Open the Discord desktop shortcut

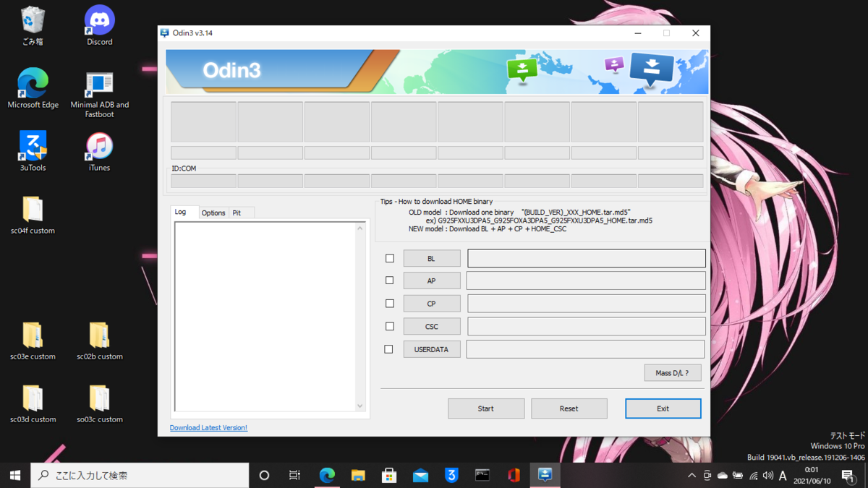pyautogui.click(x=99, y=26)
